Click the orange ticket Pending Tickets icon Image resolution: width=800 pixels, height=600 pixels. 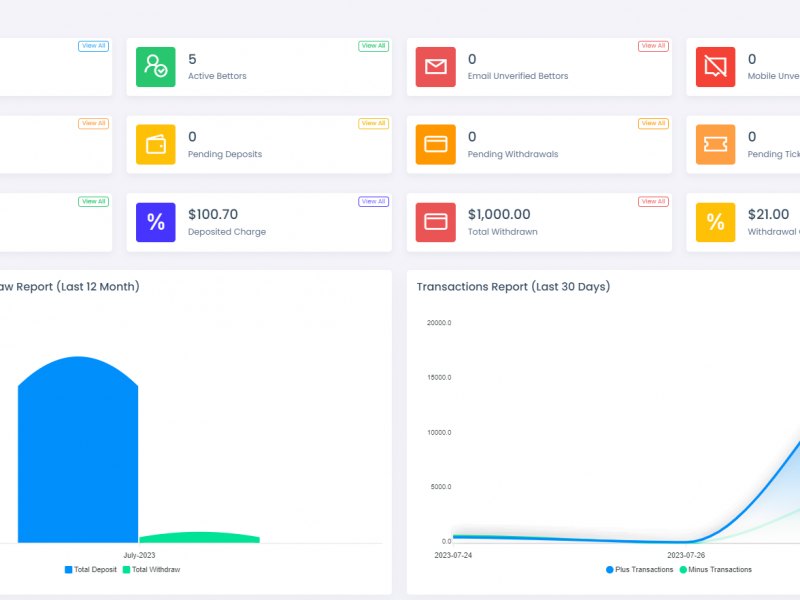point(715,144)
